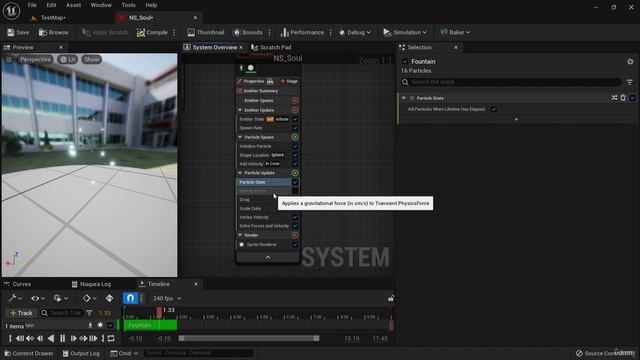
Task: Disable the Emitter State module checkbox
Action: 295,119
